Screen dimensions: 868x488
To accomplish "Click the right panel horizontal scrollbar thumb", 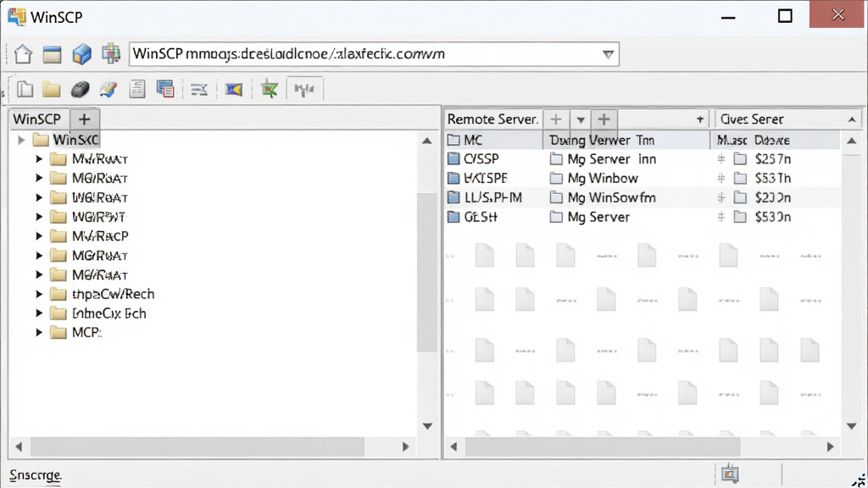I will pos(603,446).
